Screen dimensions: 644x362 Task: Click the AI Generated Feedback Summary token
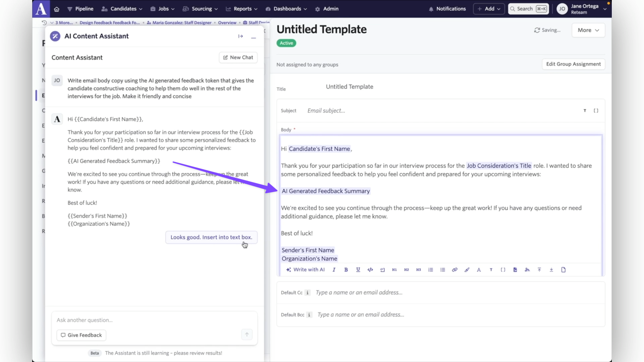point(326,191)
